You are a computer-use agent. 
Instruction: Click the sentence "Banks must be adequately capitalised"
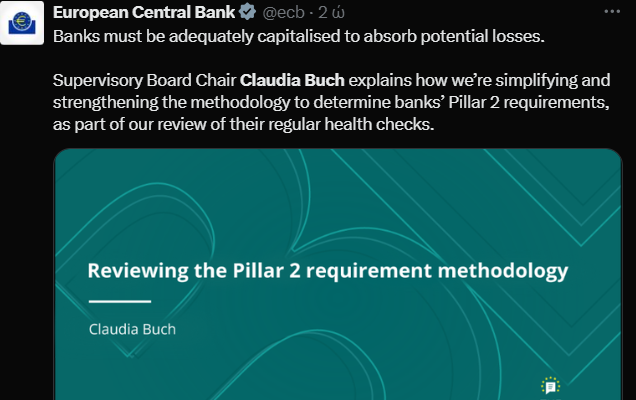point(184,36)
